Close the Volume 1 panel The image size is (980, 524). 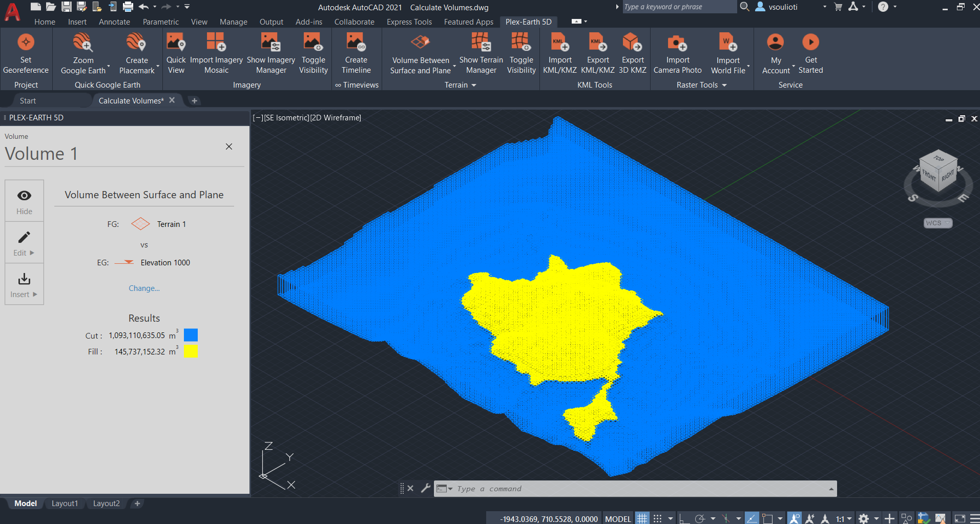coord(229,146)
